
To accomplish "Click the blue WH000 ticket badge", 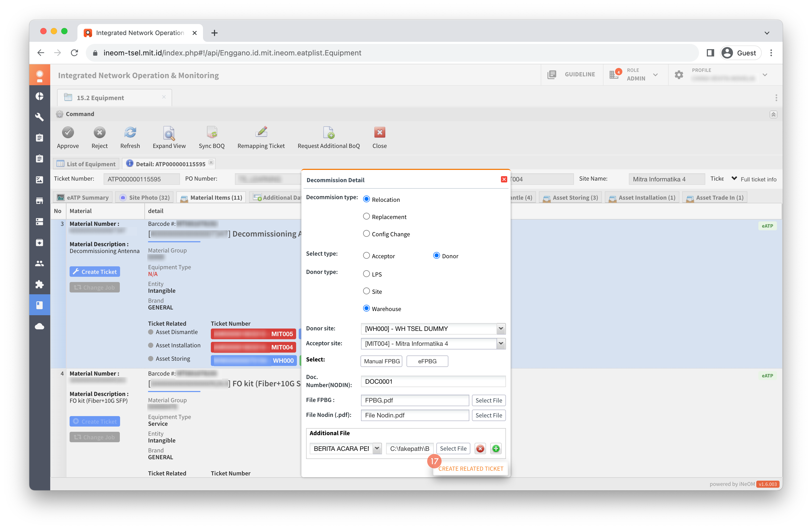I will (253, 361).
